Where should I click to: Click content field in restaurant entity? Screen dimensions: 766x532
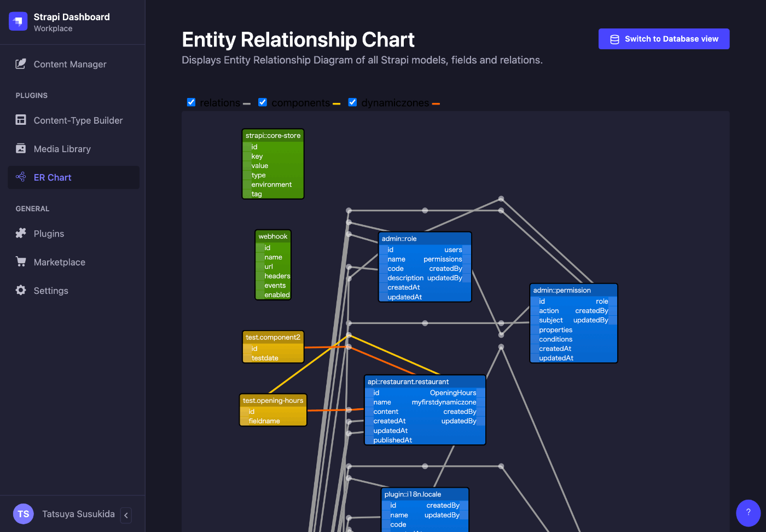point(386,412)
